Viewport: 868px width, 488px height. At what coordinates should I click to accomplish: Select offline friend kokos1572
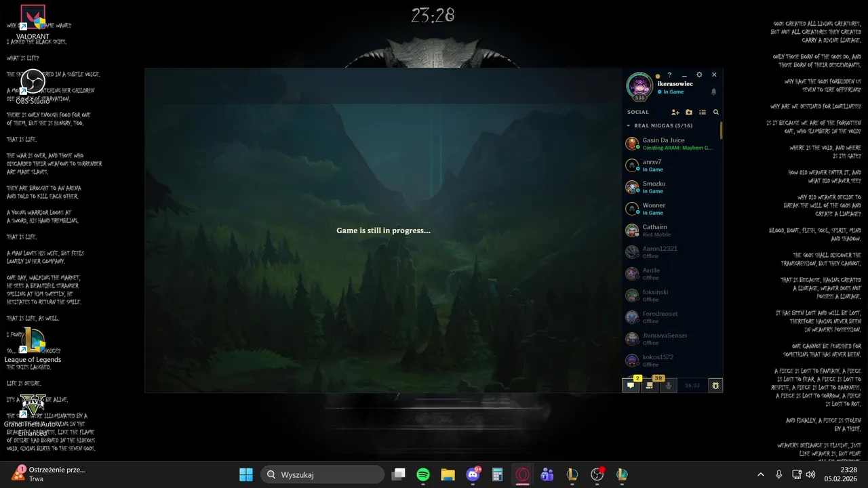pos(671,361)
